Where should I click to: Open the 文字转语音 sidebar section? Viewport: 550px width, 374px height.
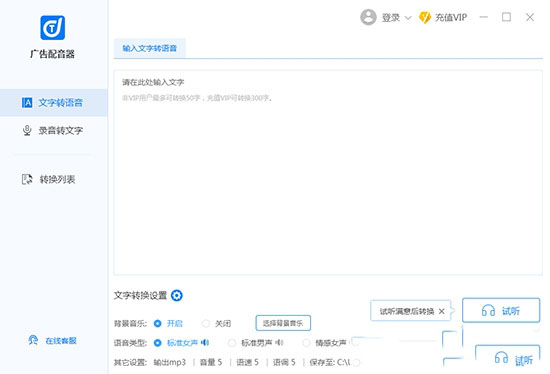tap(54, 102)
